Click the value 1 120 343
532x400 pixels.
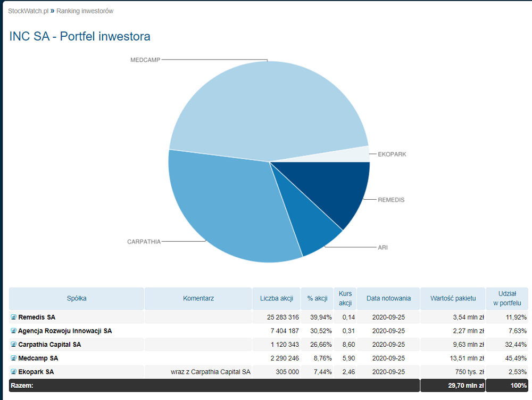point(285,344)
